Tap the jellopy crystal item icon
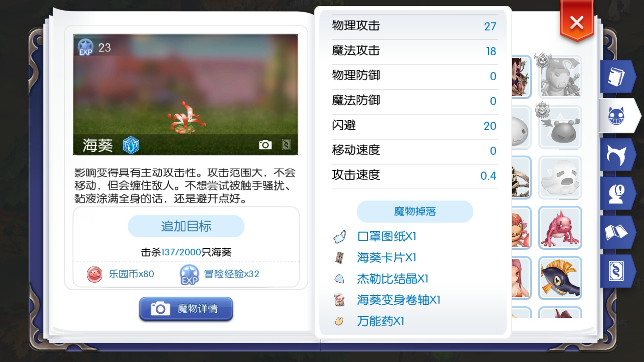This screenshot has height=362, width=644. coord(339,279)
